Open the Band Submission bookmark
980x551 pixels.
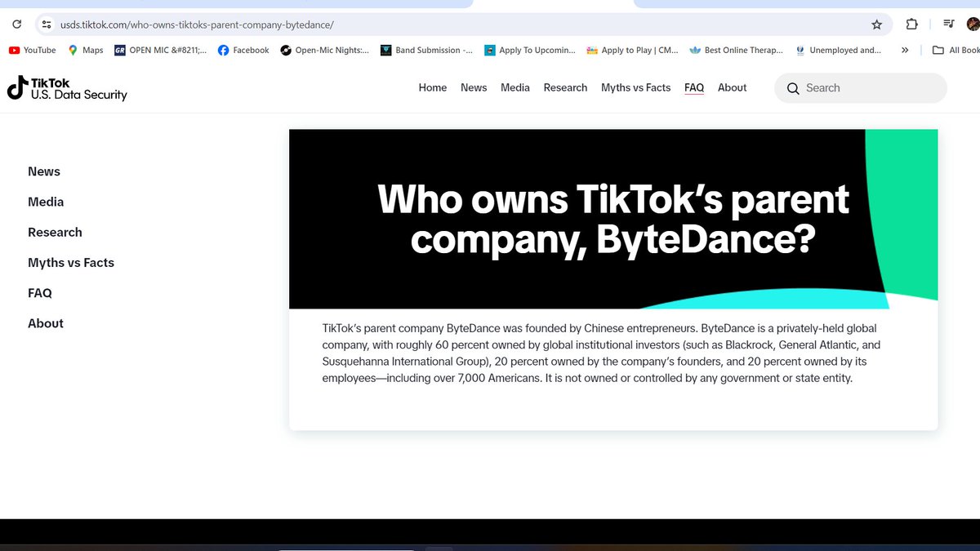point(426,50)
